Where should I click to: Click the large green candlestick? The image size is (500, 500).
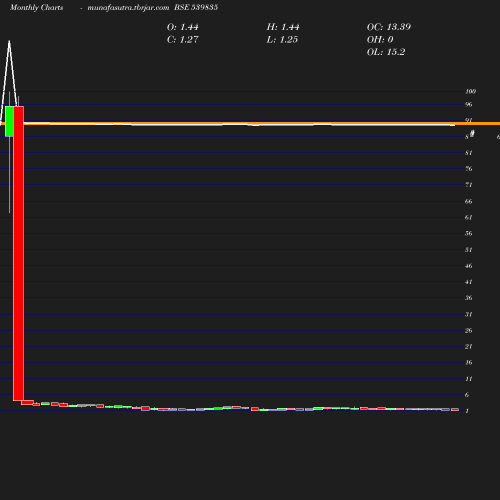pos(9,121)
